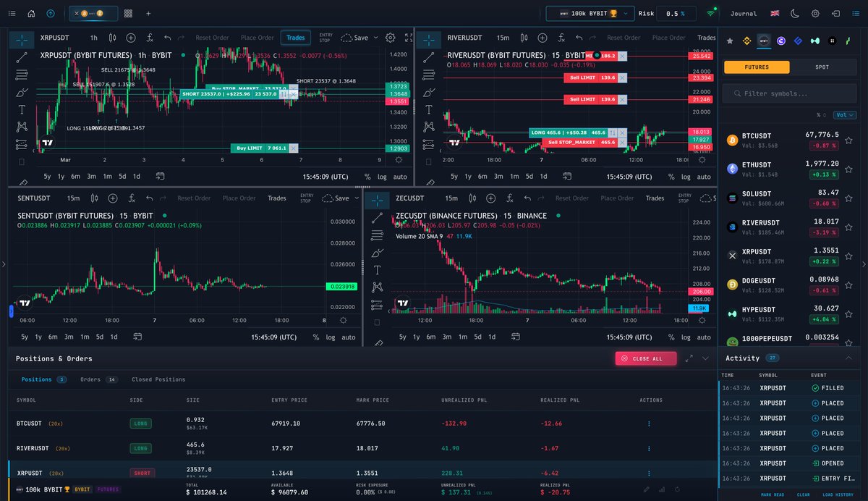Collapse the Activity panel chevron

pyautogui.click(x=848, y=358)
